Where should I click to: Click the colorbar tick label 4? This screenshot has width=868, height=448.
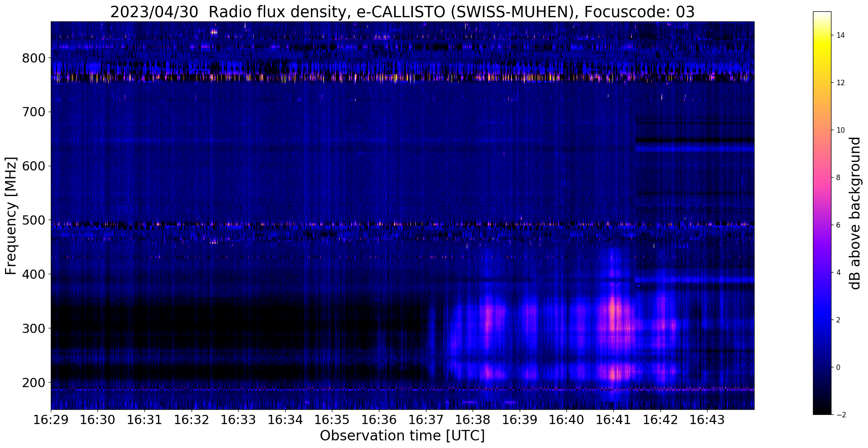click(839, 272)
